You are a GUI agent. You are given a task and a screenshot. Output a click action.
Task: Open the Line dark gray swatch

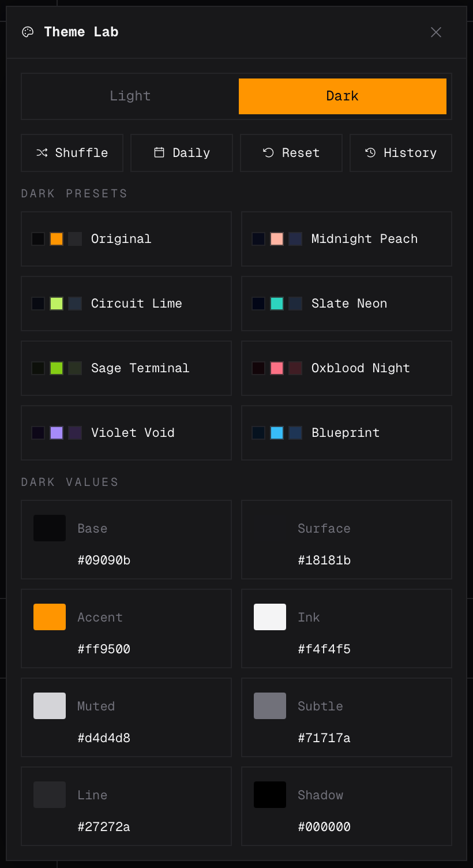coord(50,795)
